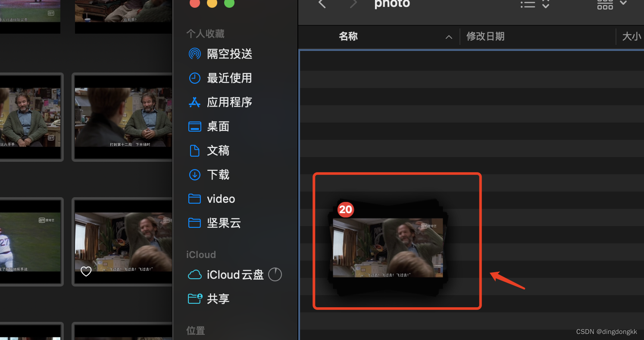Image resolution: width=644 pixels, height=340 pixels.
Task: Open the list view options dropdown
Action: 535,4
